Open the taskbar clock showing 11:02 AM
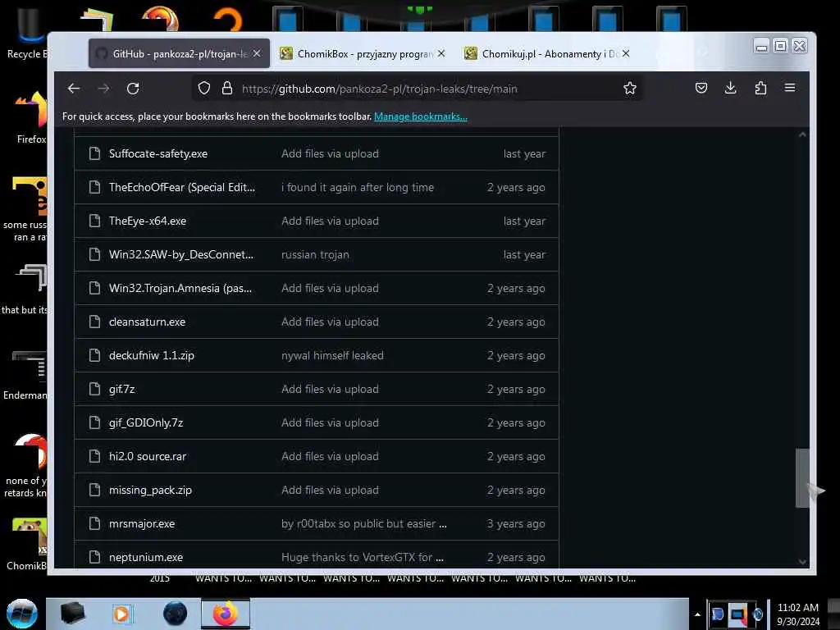Screen dimensions: 840x630 coord(797,614)
